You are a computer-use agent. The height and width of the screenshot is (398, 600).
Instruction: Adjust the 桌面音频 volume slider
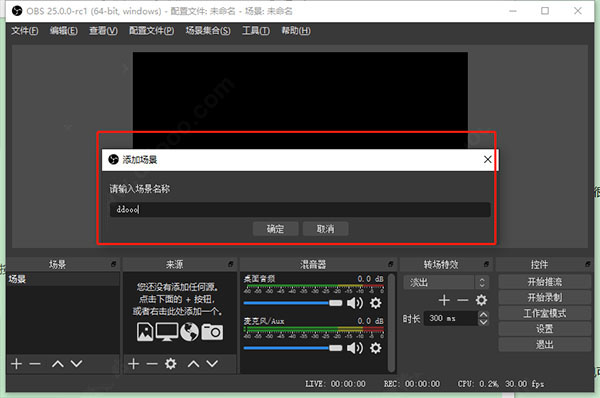[293, 303]
